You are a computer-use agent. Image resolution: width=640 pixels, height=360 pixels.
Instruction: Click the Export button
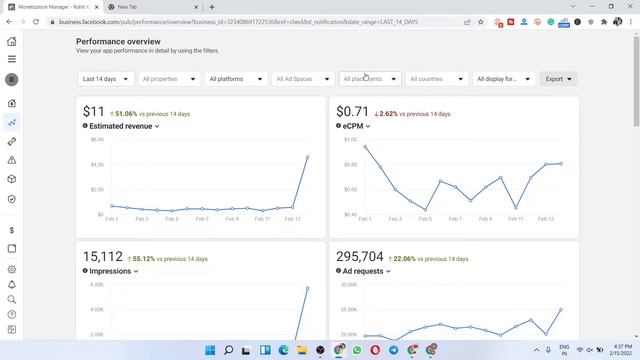click(558, 79)
